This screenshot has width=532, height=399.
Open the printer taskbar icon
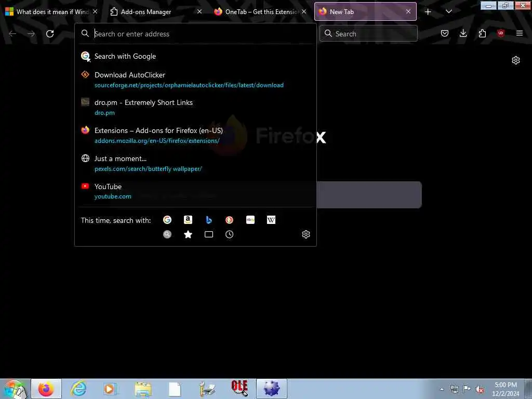(207, 389)
